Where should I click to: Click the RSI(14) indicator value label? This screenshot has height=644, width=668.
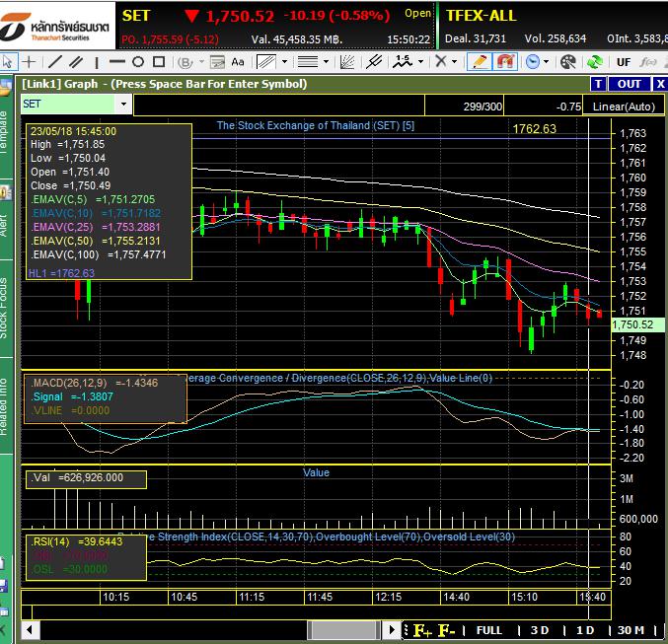coord(77,541)
